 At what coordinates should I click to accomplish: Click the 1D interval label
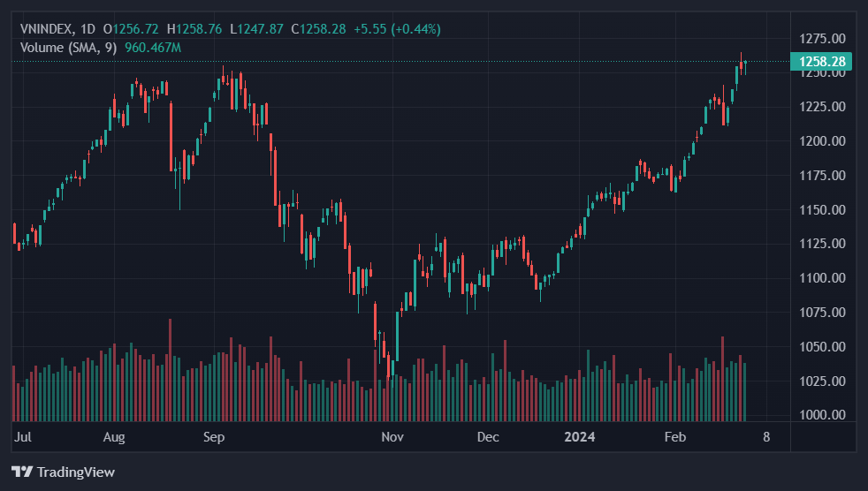point(88,29)
